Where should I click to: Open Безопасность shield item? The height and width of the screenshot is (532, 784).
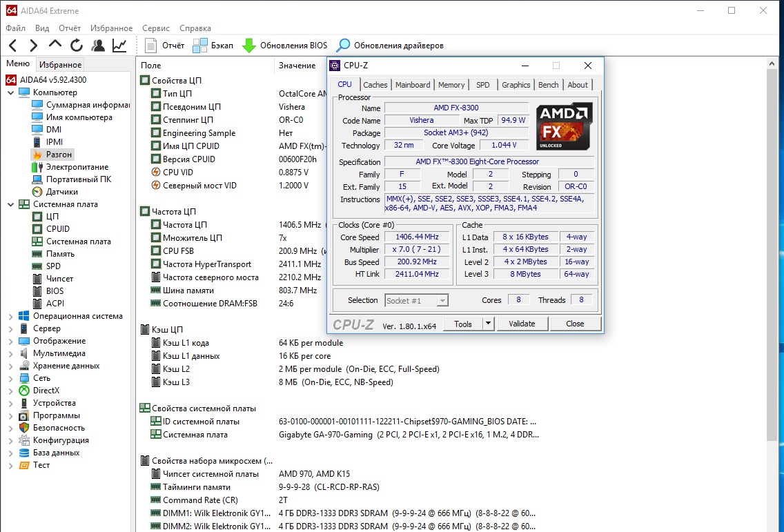point(52,428)
